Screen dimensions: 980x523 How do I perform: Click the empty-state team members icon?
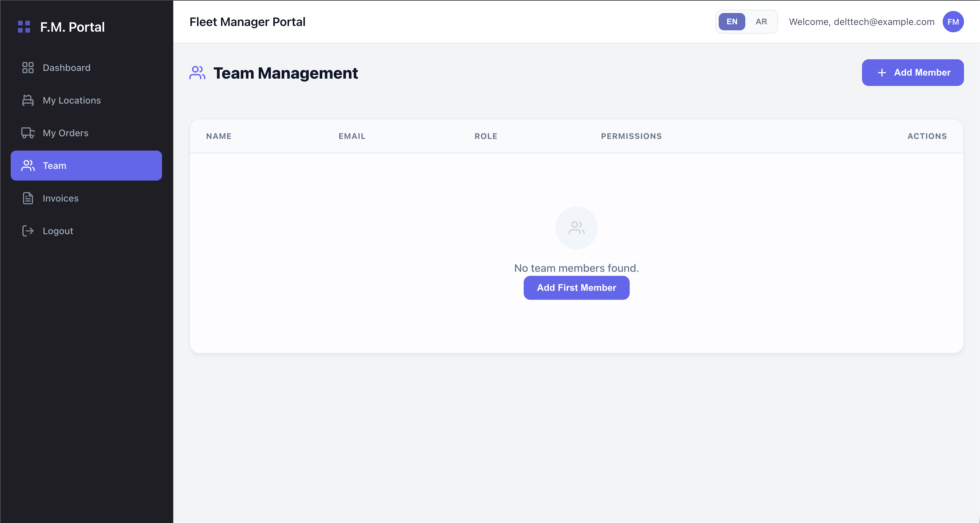[x=576, y=228]
